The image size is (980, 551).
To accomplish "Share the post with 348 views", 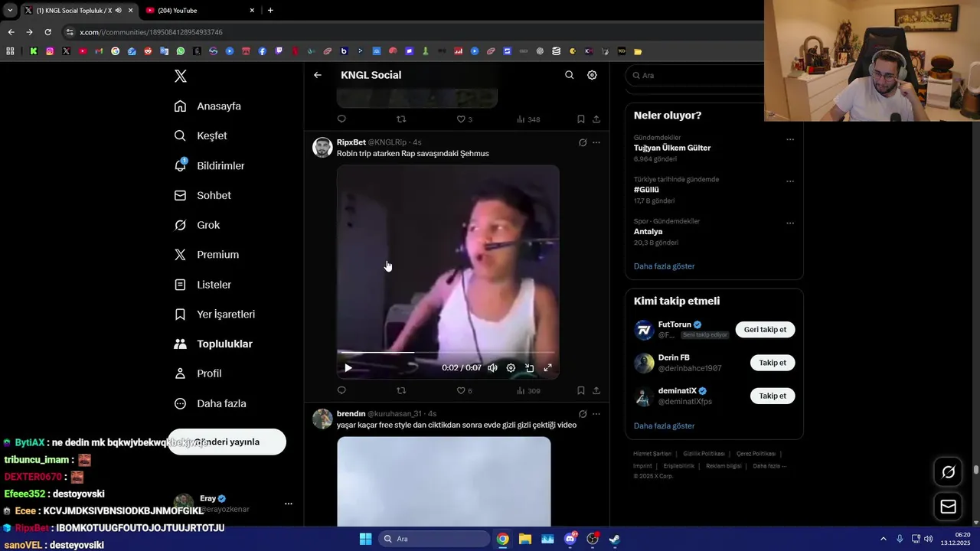I will coord(596,119).
